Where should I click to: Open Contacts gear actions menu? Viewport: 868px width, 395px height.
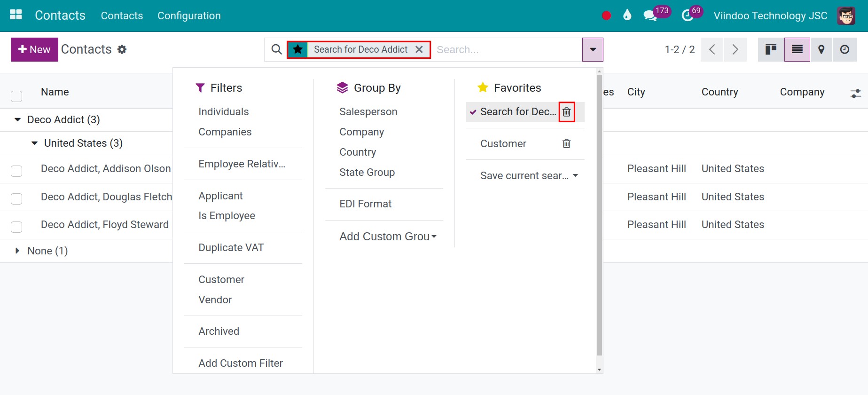click(x=122, y=49)
